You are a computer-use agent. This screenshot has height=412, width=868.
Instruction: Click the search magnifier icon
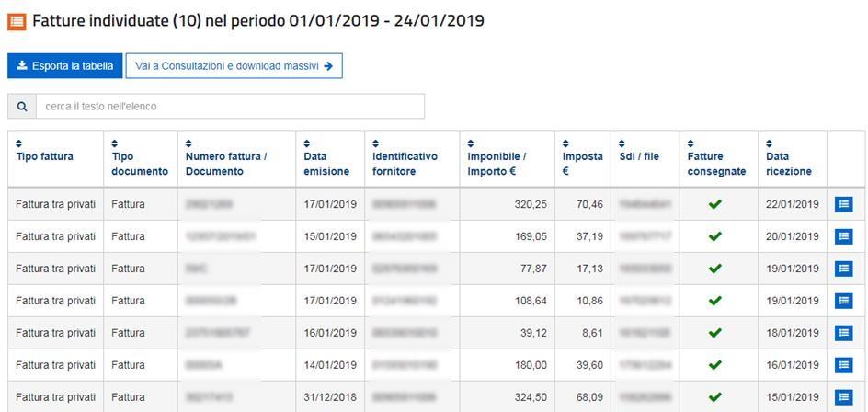pos(21,107)
